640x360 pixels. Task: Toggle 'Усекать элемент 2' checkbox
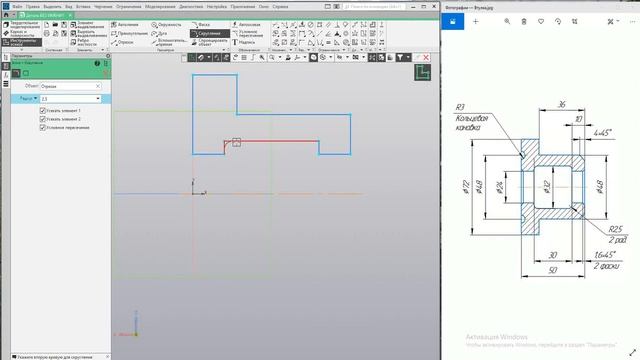tap(42, 119)
